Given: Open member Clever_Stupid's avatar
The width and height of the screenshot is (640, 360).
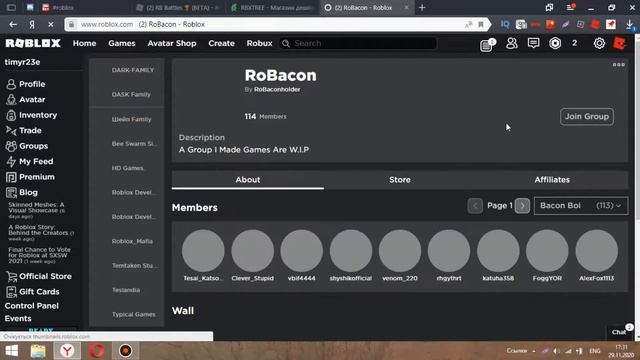Looking at the screenshot, I should coord(252,251).
